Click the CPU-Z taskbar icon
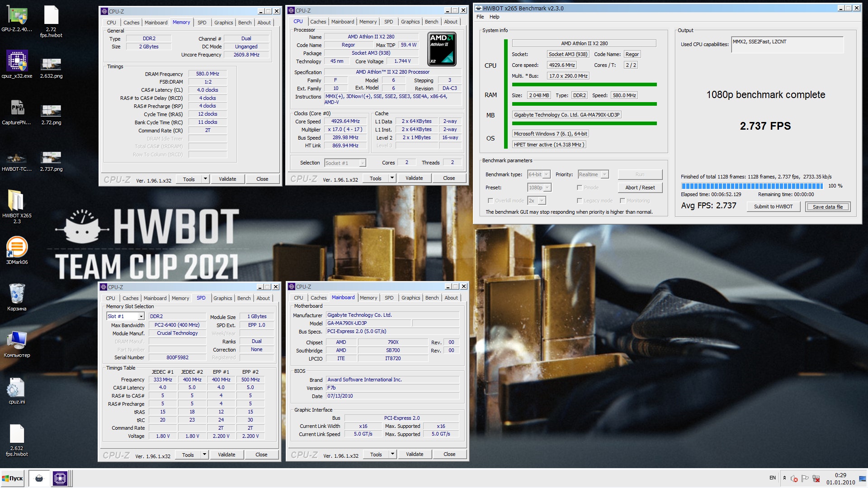868x488 pixels. point(60,478)
